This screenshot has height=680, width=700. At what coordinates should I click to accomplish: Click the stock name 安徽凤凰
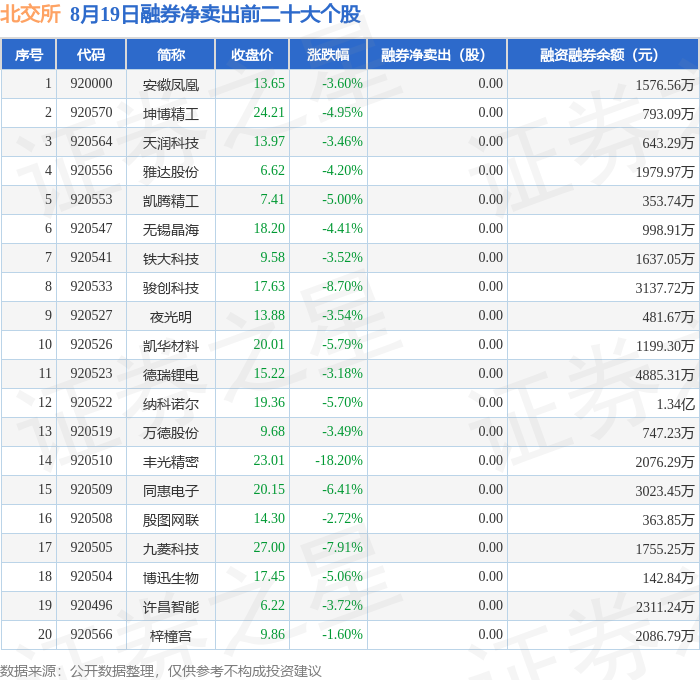point(171,85)
